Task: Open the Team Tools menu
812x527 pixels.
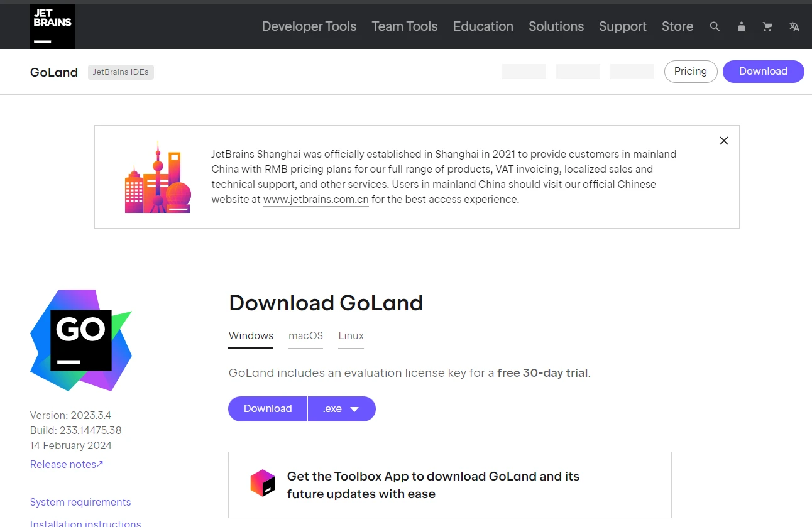Action: (405, 26)
